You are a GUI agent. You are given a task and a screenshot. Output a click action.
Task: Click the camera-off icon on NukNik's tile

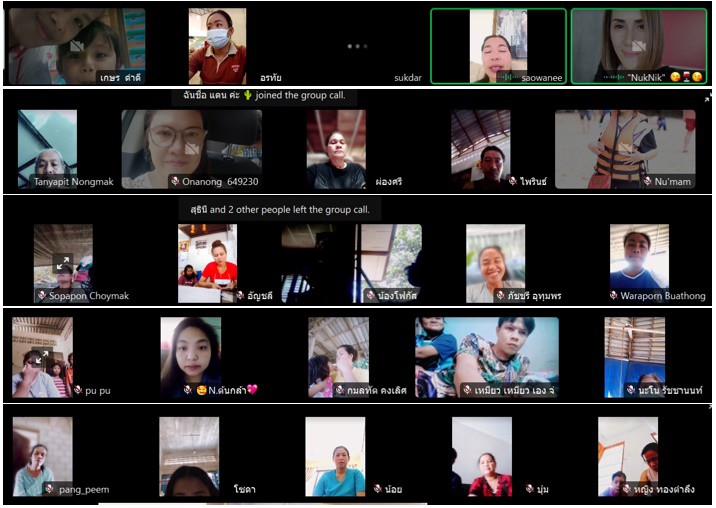click(638, 46)
